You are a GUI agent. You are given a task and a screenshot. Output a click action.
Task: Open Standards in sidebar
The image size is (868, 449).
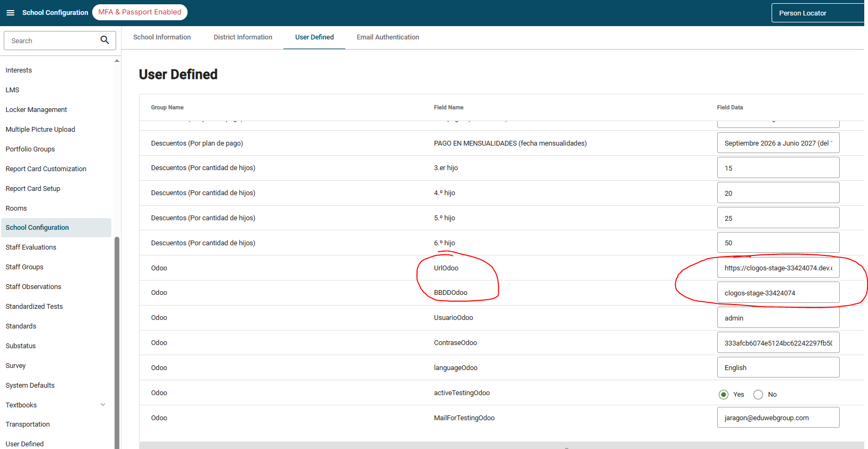click(x=21, y=326)
